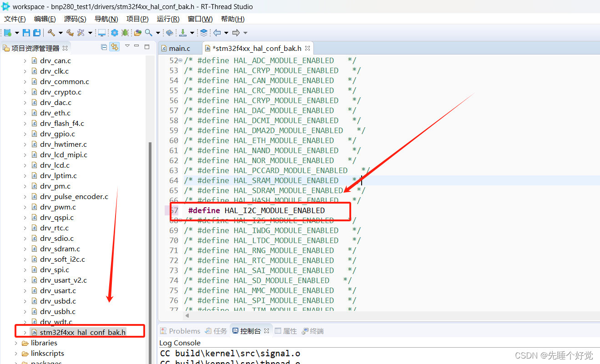The height and width of the screenshot is (364, 600).
Task: Navigate back with the left arrow
Action: click(217, 33)
